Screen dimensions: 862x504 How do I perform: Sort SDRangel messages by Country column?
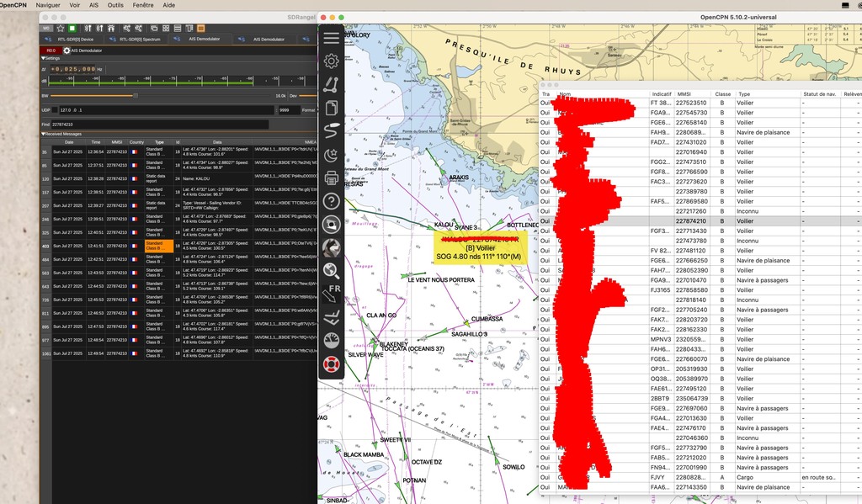[x=136, y=142]
